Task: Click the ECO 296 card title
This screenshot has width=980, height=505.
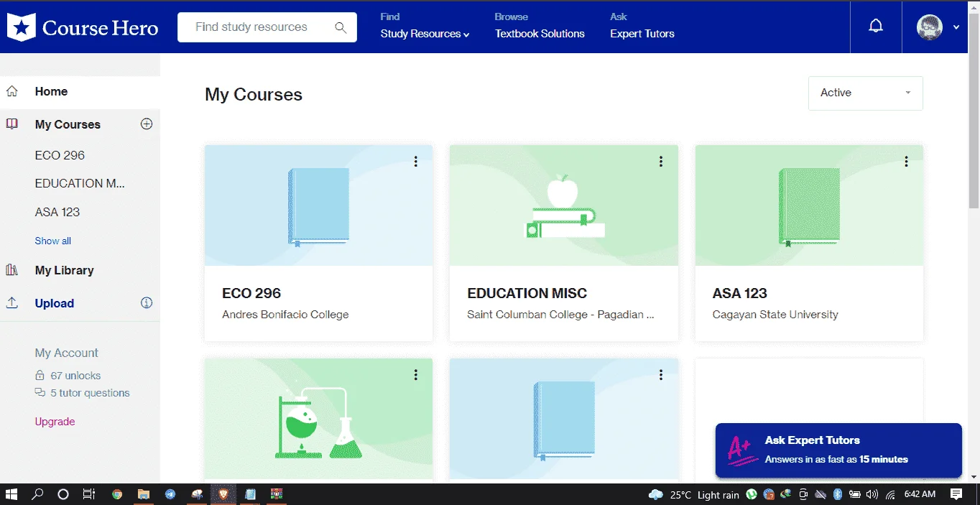Action: (251, 293)
